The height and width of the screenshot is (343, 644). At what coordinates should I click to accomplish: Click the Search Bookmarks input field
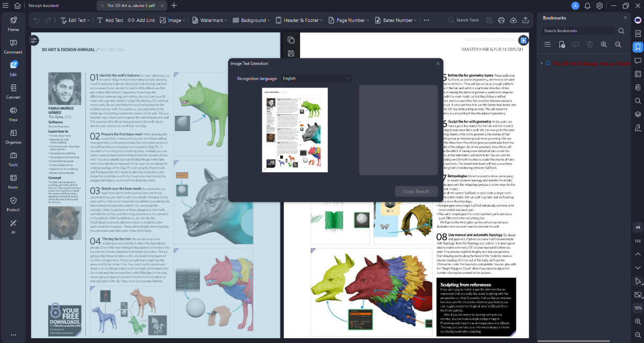pos(578,31)
